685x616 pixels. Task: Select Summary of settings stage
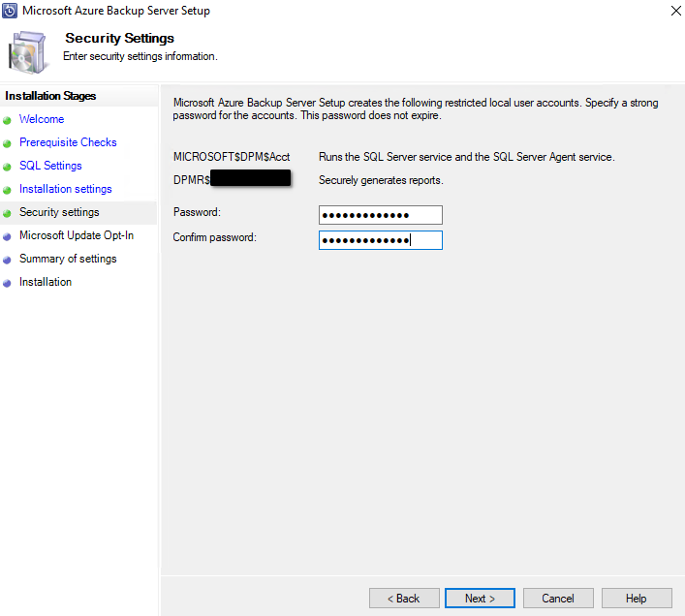tap(68, 259)
